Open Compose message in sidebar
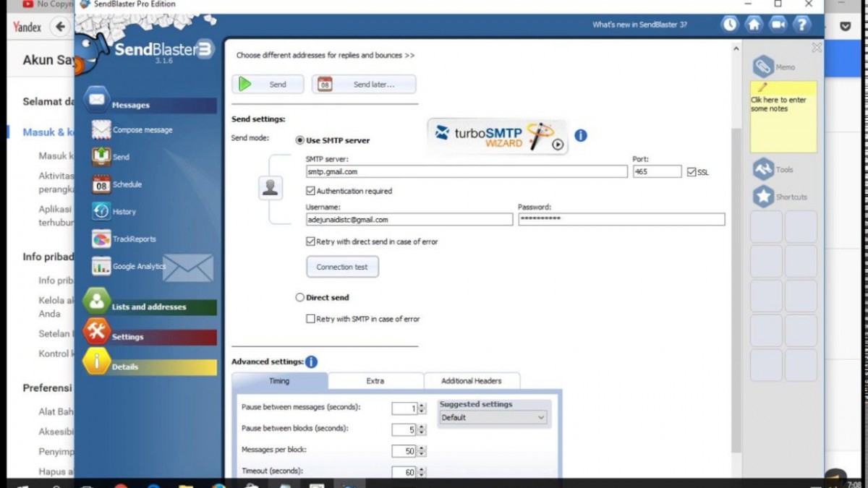This screenshot has width=868, height=488. click(x=142, y=130)
